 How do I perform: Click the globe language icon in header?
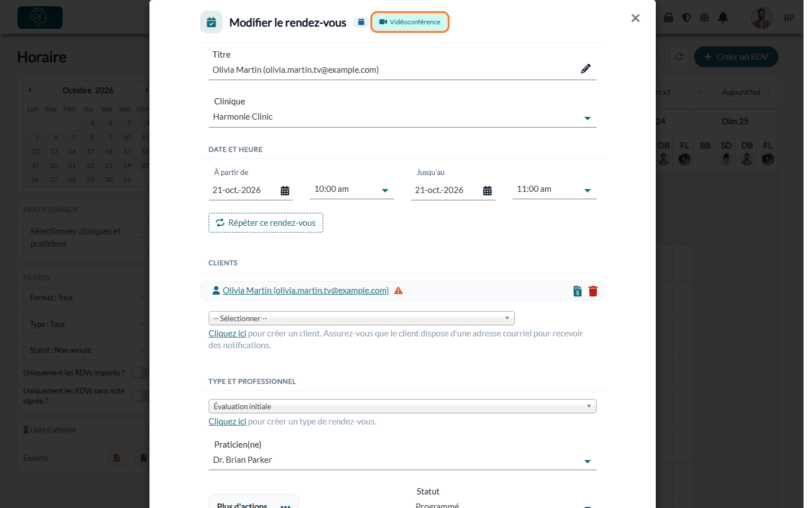[x=704, y=17]
